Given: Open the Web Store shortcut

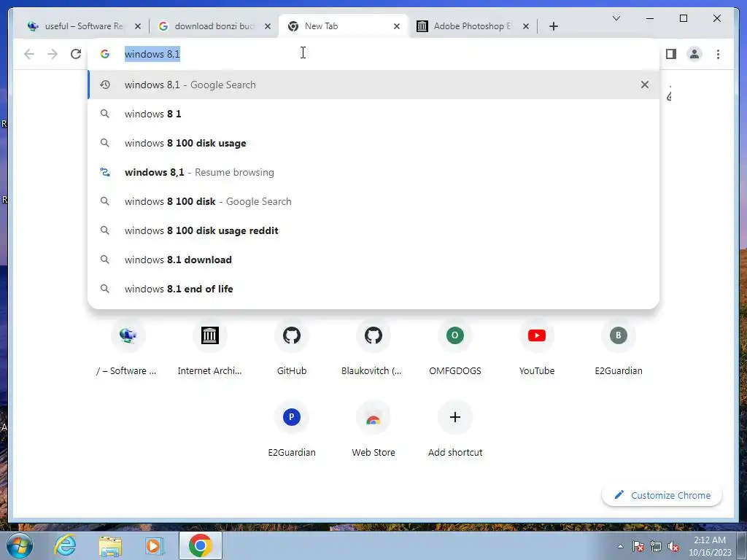Looking at the screenshot, I should 373,429.
